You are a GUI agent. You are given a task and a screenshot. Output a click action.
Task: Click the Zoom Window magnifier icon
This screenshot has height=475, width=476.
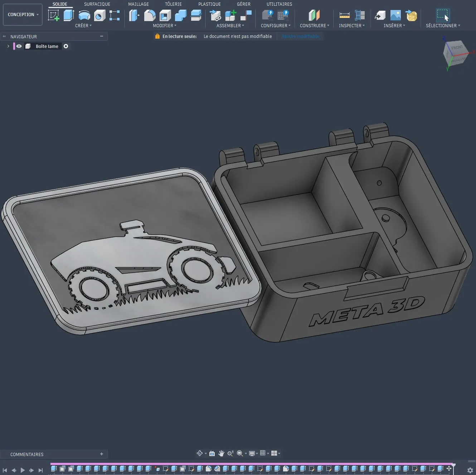[240, 453]
